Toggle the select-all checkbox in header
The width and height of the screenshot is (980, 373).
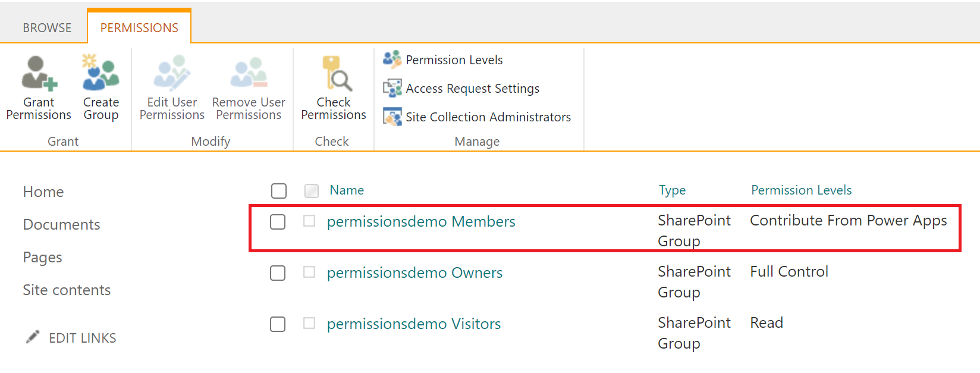[x=278, y=191]
